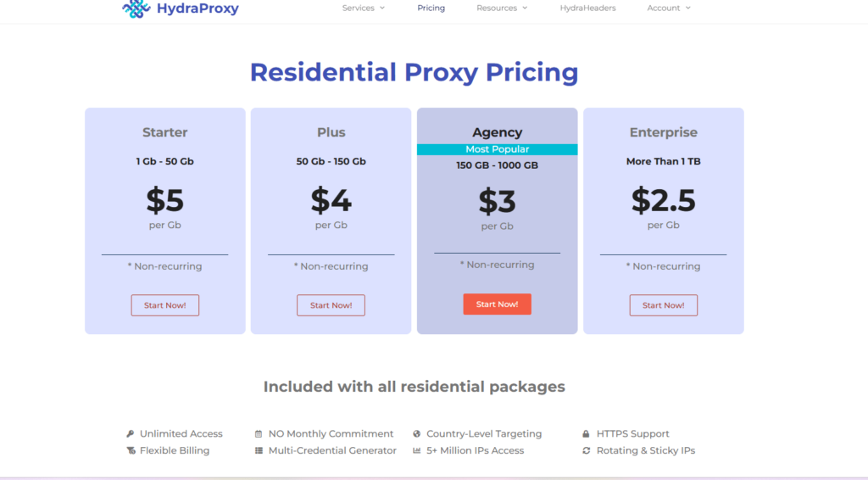Click the orange Start Now Agency button
The height and width of the screenshot is (480, 868).
(497, 304)
